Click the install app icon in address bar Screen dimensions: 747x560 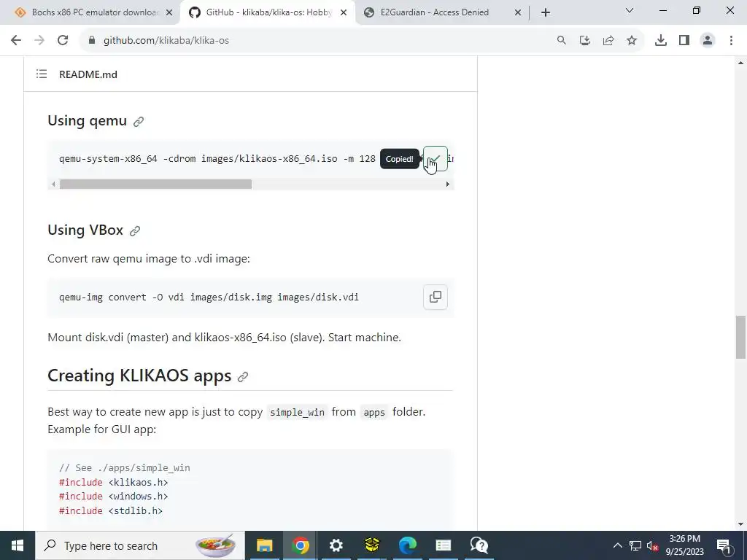pos(585,41)
